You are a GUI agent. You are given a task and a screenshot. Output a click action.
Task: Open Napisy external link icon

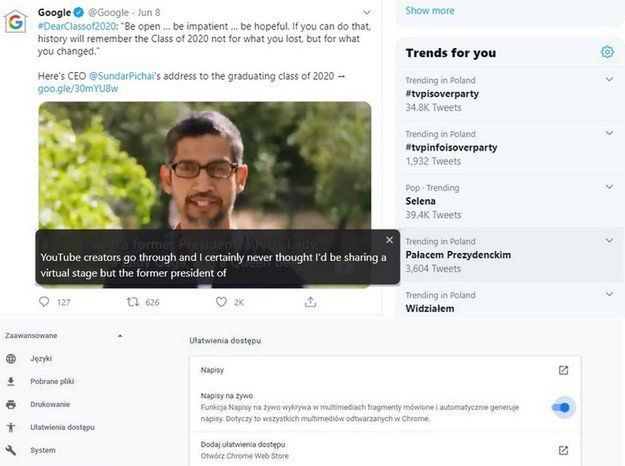[563, 370]
